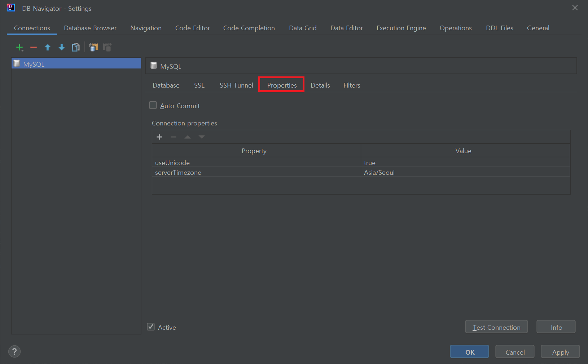Switch to the Connections tab
Viewport: 588px width, 364px height.
pyautogui.click(x=32, y=28)
